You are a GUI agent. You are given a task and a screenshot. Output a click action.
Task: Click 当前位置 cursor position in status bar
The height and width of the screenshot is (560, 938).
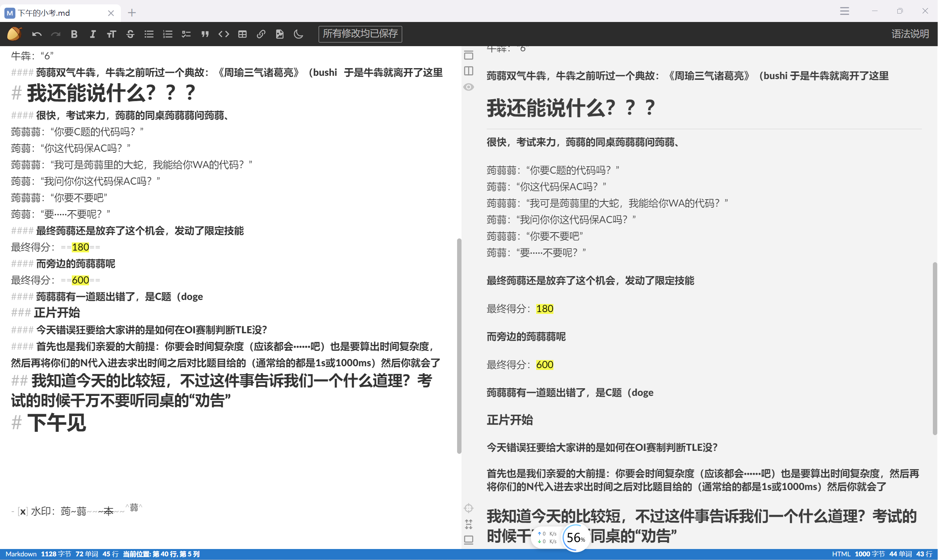tap(161, 554)
